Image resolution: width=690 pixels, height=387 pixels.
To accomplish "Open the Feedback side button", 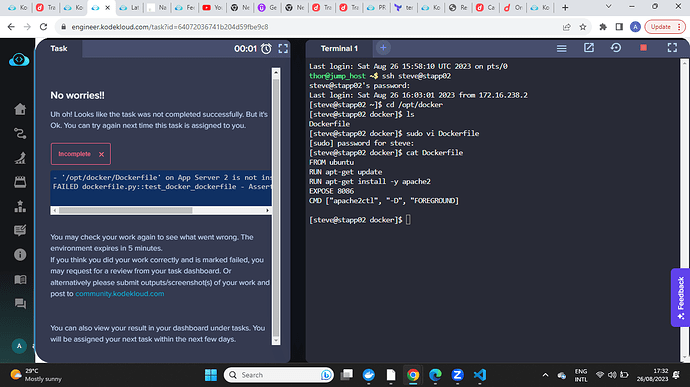I will [x=680, y=298].
